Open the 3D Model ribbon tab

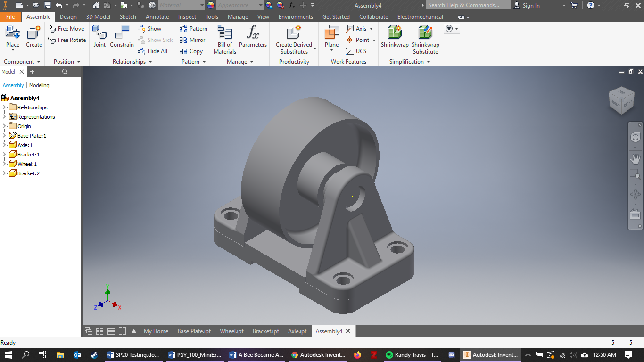[x=98, y=17]
